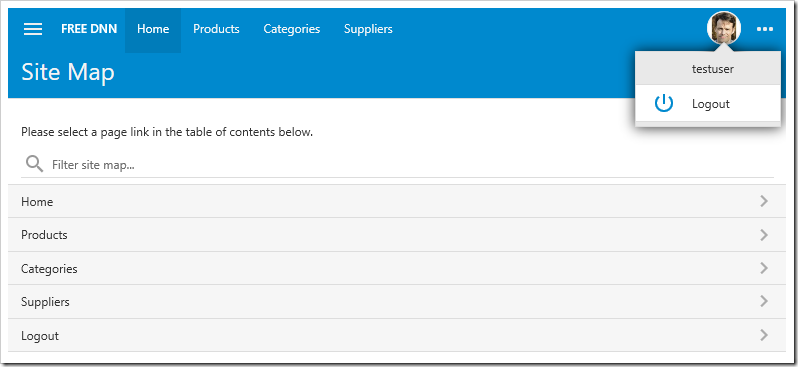Click the power icon beside Logout

click(x=664, y=104)
